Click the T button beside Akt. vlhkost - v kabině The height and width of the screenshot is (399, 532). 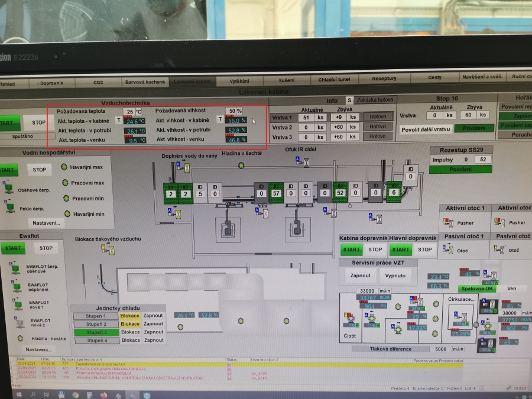(220, 119)
